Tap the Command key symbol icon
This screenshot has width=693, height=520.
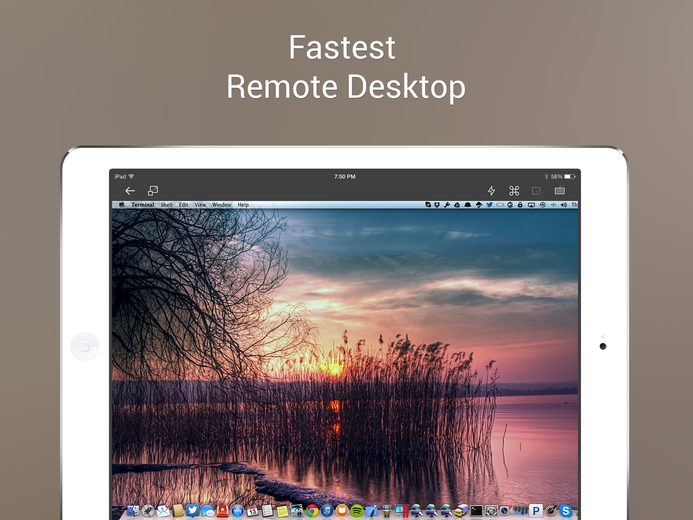(x=514, y=191)
